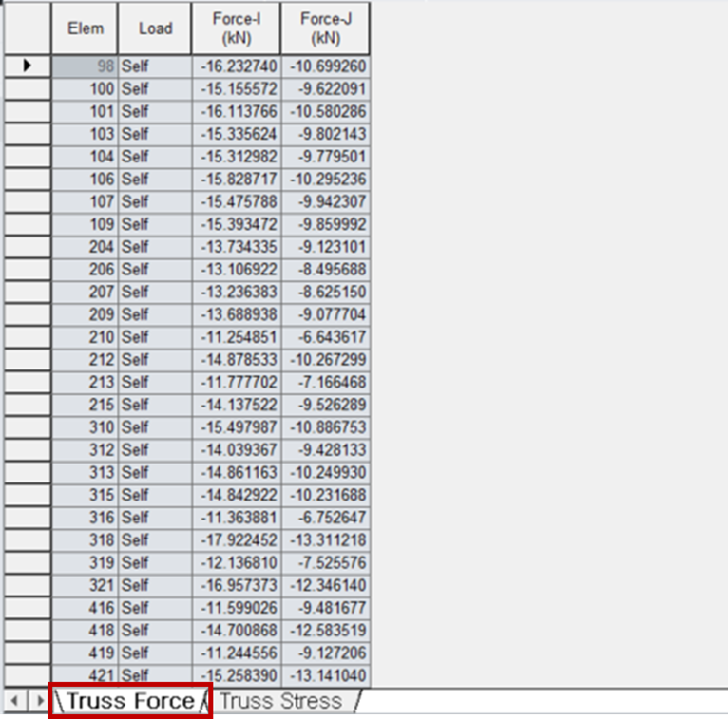Click the current-row arrow marker beside element 98
The image size is (728, 719).
[28, 66]
